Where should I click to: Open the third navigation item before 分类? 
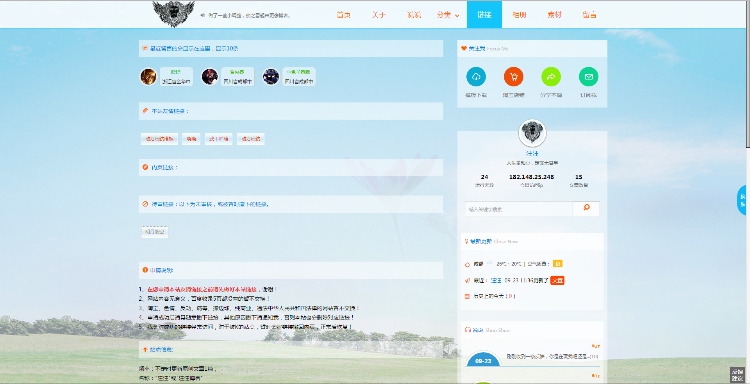click(x=414, y=15)
